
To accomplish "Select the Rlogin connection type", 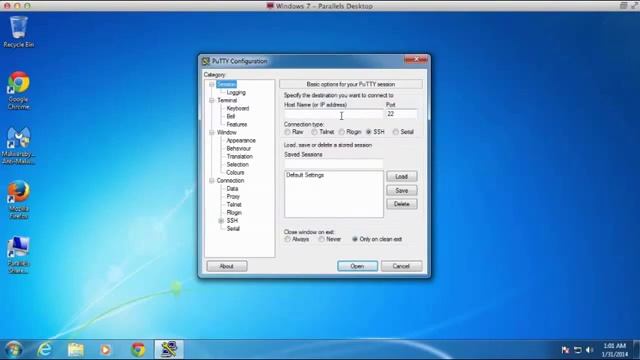I will (x=350, y=132).
